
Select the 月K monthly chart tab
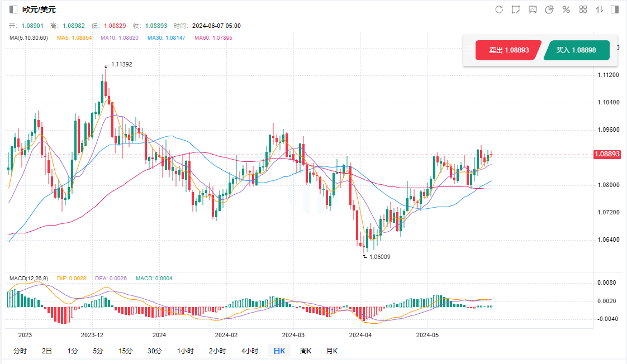coord(332,351)
